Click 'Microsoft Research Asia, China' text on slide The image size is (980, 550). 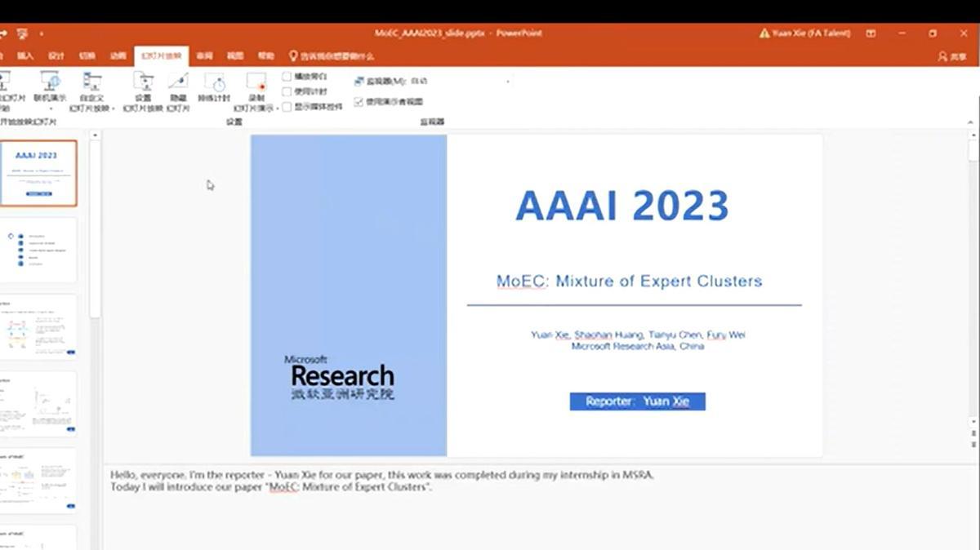(638, 346)
